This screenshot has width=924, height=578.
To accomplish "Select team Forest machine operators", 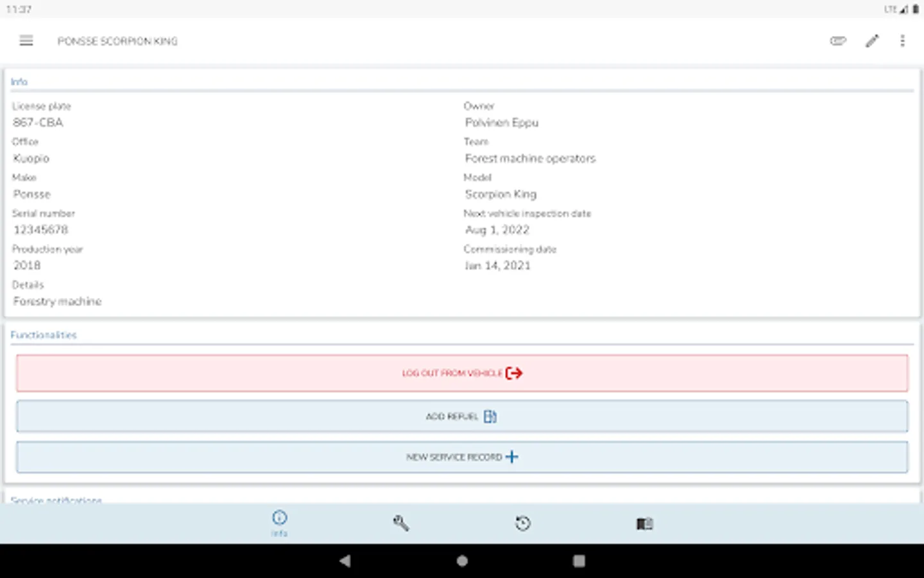I will [x=530, y=159].
